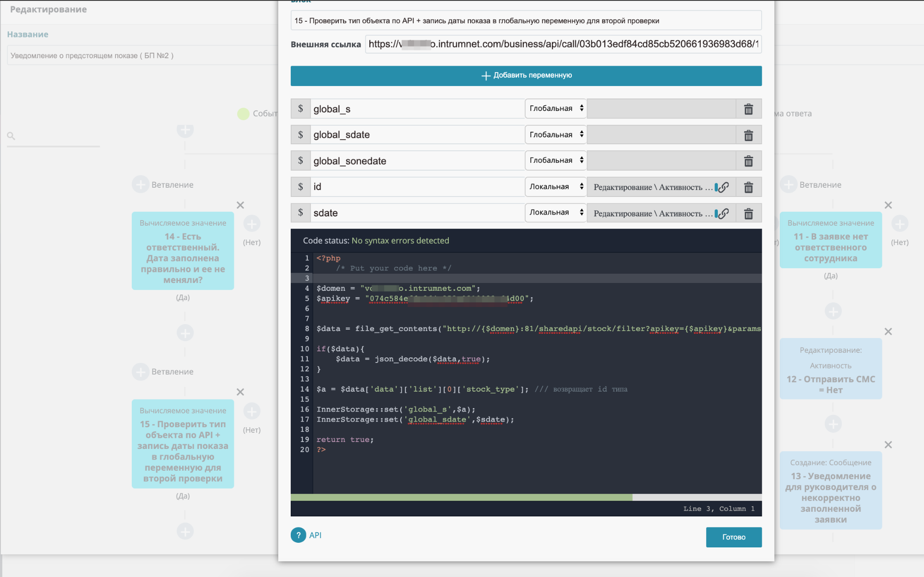Click the link icon in the id row
This screenshot has width=924, height=577.
pyautogui.click(x=723, y=187)
